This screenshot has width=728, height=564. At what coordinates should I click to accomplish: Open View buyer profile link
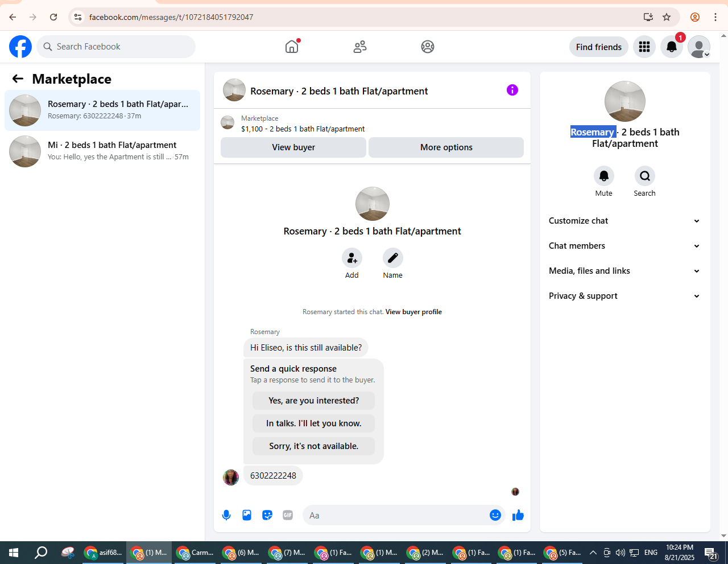tap(413, 312)
